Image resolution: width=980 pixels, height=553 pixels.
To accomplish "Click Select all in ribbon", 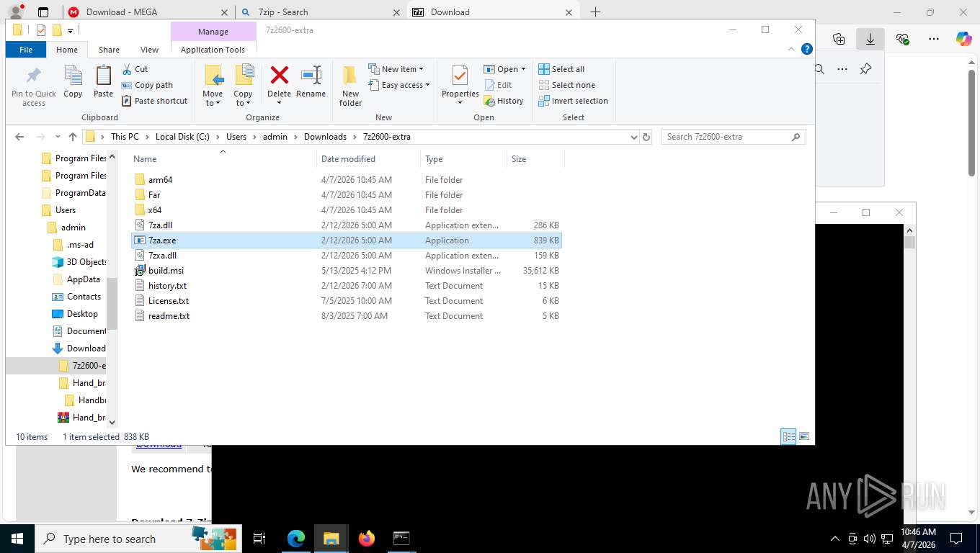I will (x=561, y=69).
